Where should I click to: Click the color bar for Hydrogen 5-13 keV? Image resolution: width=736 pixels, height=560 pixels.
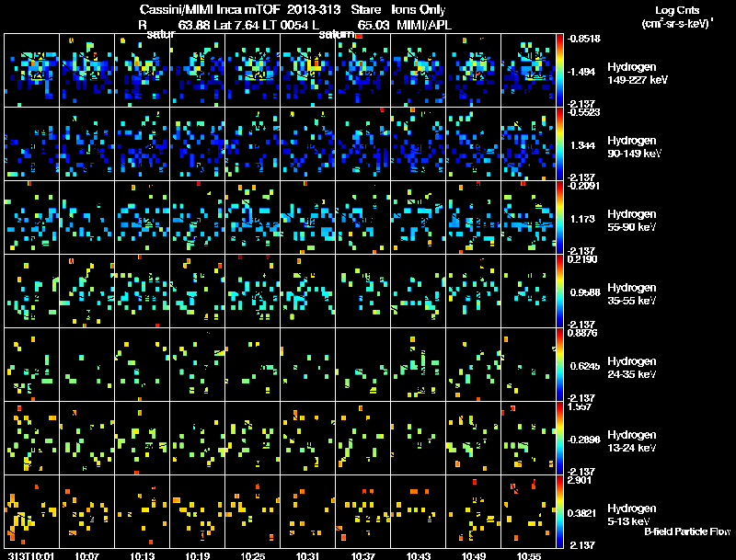click(561, 511)
